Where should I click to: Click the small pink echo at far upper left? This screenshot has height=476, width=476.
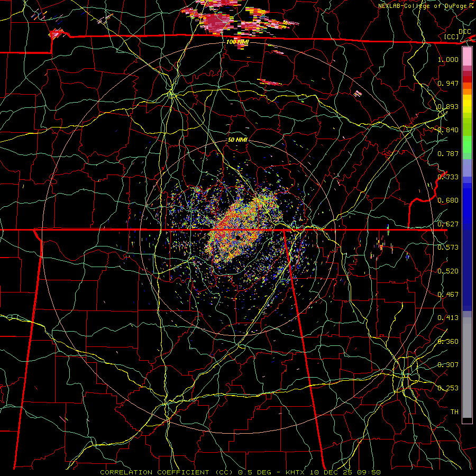(56, 34)
